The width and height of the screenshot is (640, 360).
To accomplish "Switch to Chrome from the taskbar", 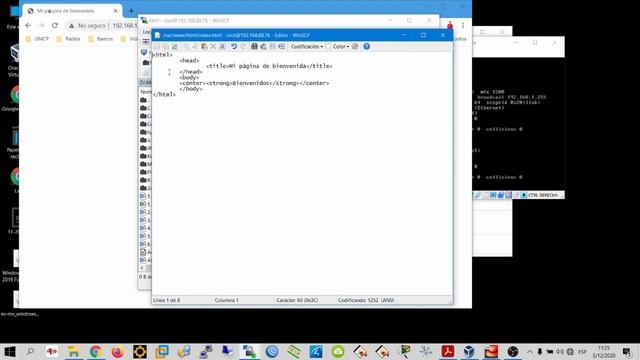I will [96, 351].
